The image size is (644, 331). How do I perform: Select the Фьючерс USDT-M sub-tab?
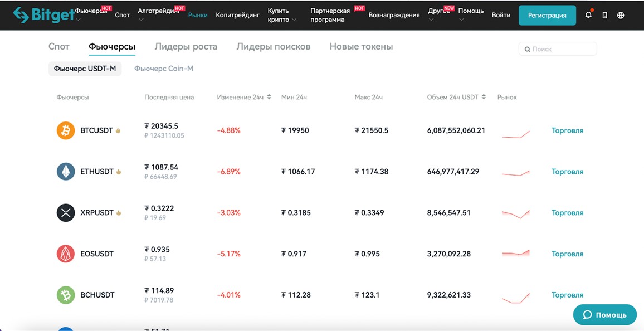coord(85,69)
